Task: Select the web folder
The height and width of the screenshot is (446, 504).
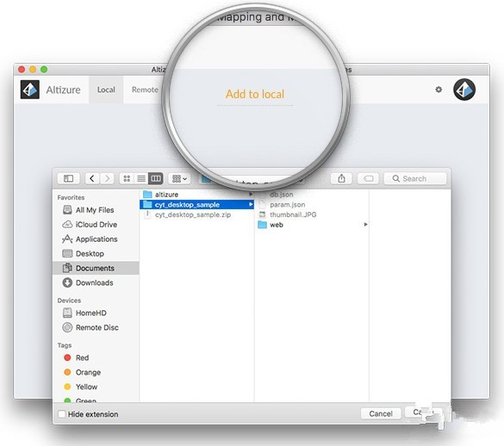Action: [312, 225]
